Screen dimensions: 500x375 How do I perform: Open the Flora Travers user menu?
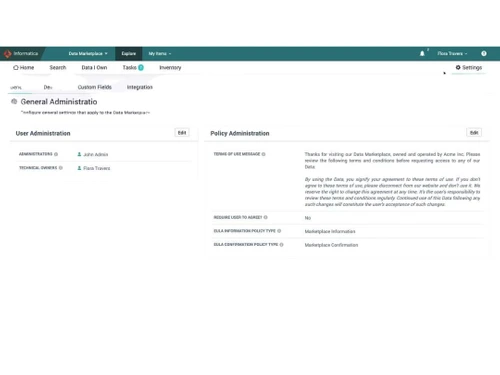452,53
